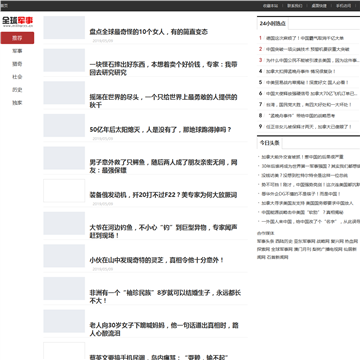Click thumbnail beside the 怪石 article
Image resolution: width=360 pixels, height=360 pixels.
click(x=64, y=60)
